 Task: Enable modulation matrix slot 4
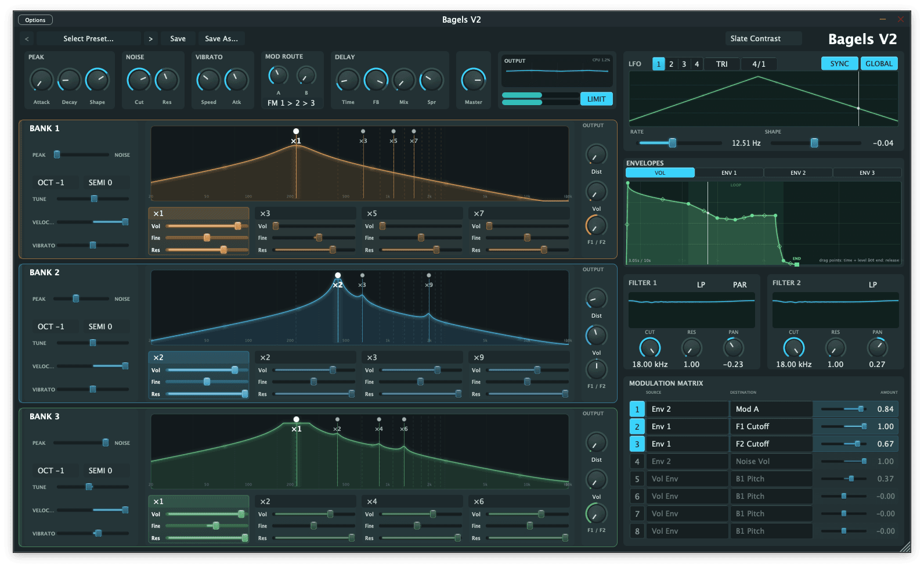tap(637, 462)
